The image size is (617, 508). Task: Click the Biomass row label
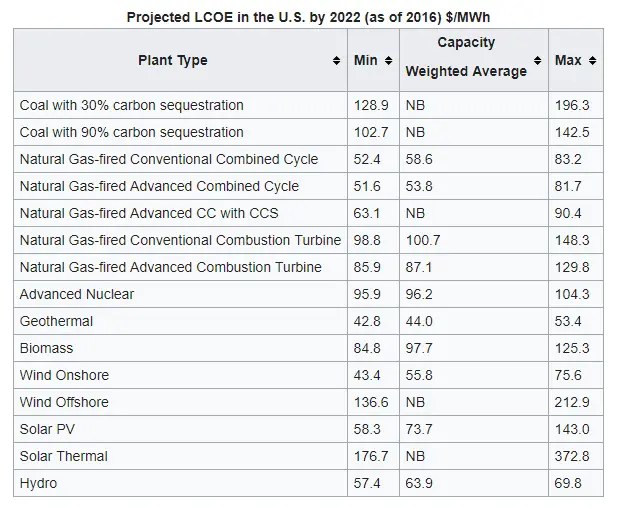[47, 348]
